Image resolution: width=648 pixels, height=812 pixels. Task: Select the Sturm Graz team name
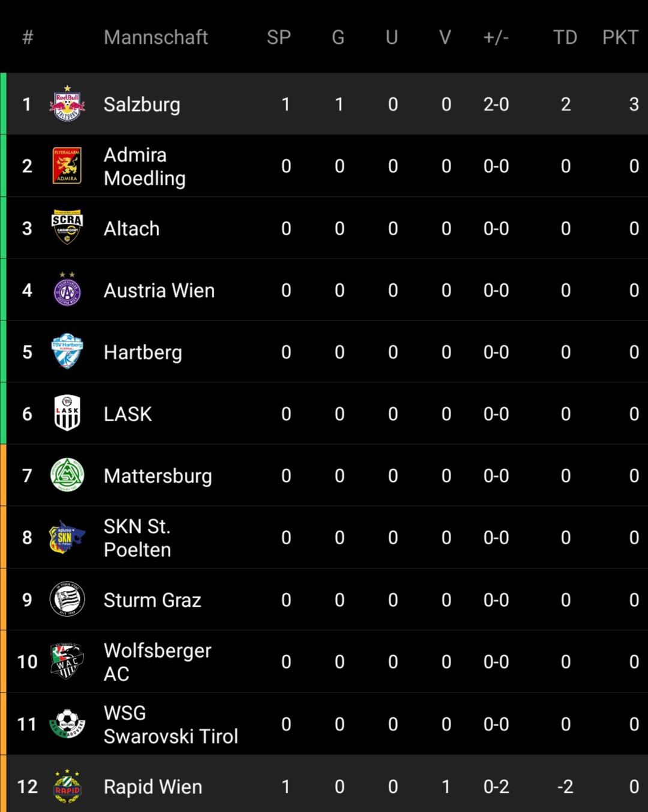152,600
